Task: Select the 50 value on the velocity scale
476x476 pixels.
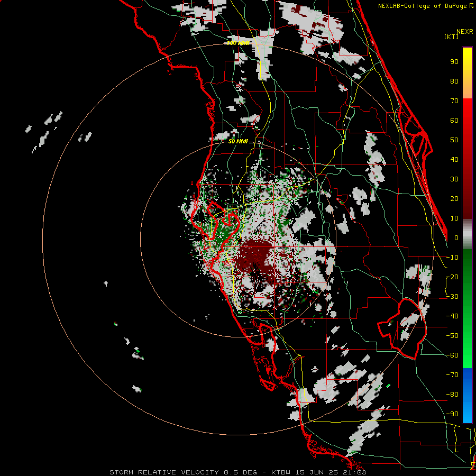Action: [454, 140]
